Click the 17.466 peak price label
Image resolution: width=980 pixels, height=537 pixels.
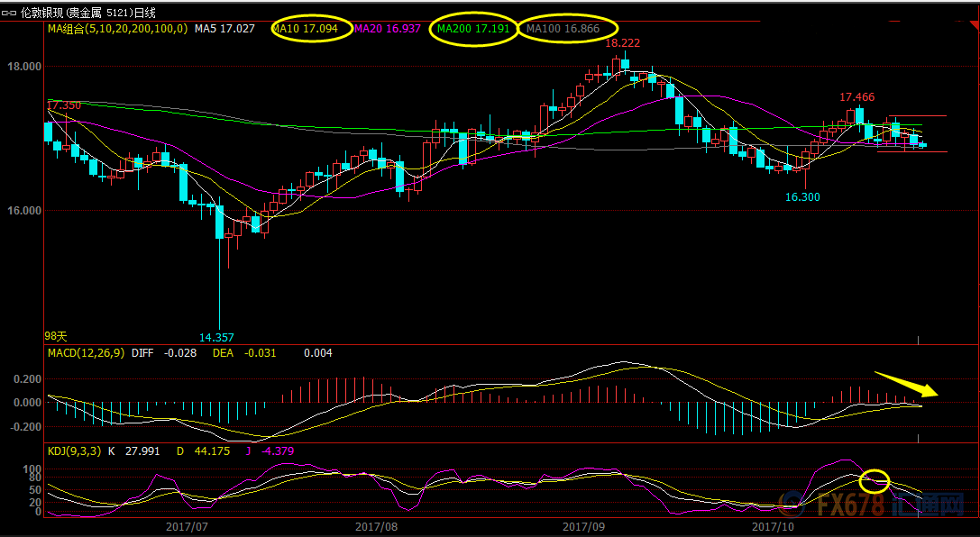(856, 97)
